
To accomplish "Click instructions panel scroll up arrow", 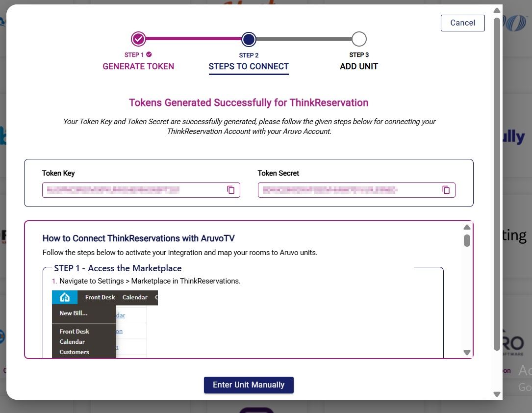I will coord(467,228).
